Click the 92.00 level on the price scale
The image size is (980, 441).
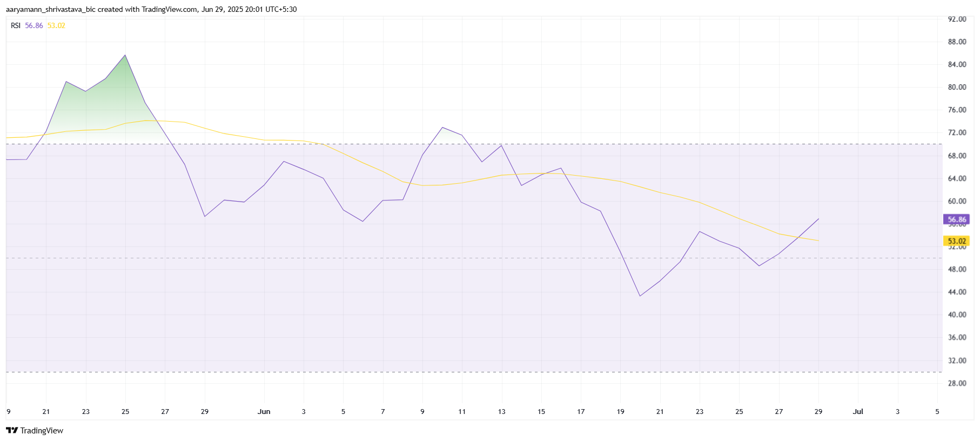coord(957,19)
